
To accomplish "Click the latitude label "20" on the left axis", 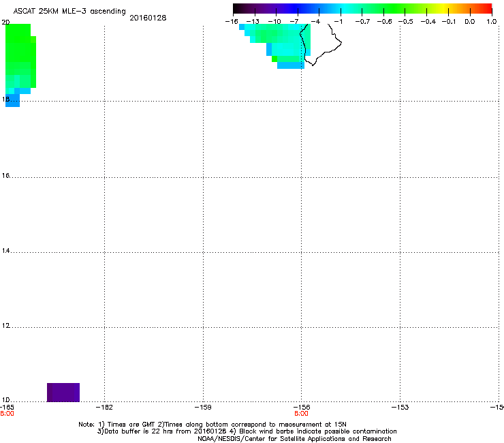I will (x=5, y=22).
